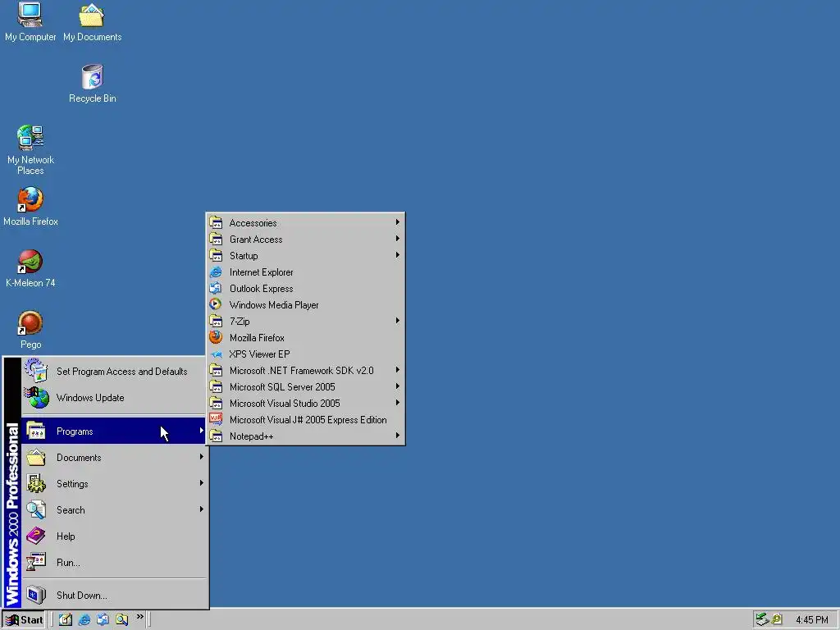This screenshot has width=840, height=630.
Task: Choose Windows Update from the Start menu
Action: click(114, 398)
